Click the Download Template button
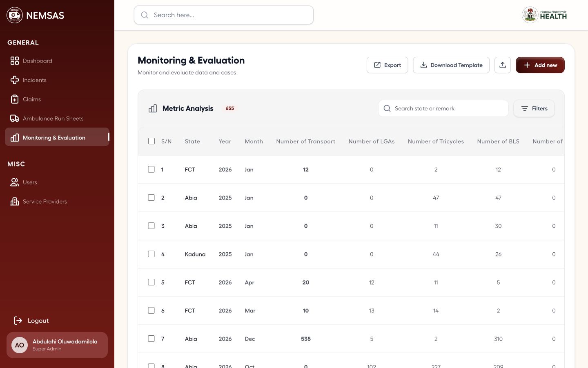The width and height of the screenshot is (588, 368). [x=451, y=65]
